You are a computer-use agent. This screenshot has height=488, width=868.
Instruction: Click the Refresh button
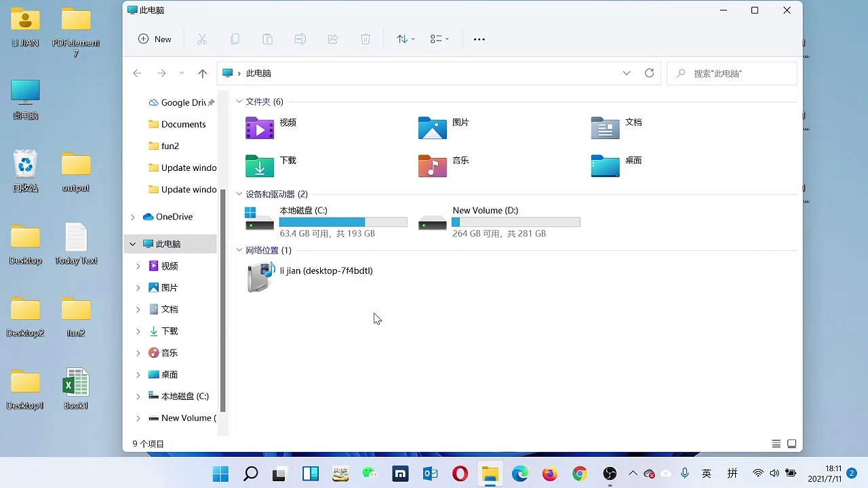[649, 73]
